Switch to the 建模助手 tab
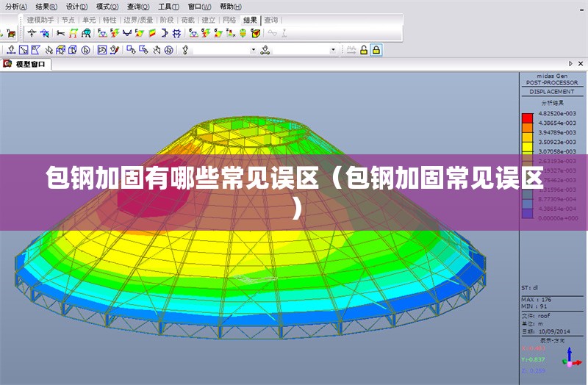Screen dimensions: 588x385 pyautogui.click(x=40, y=20)
